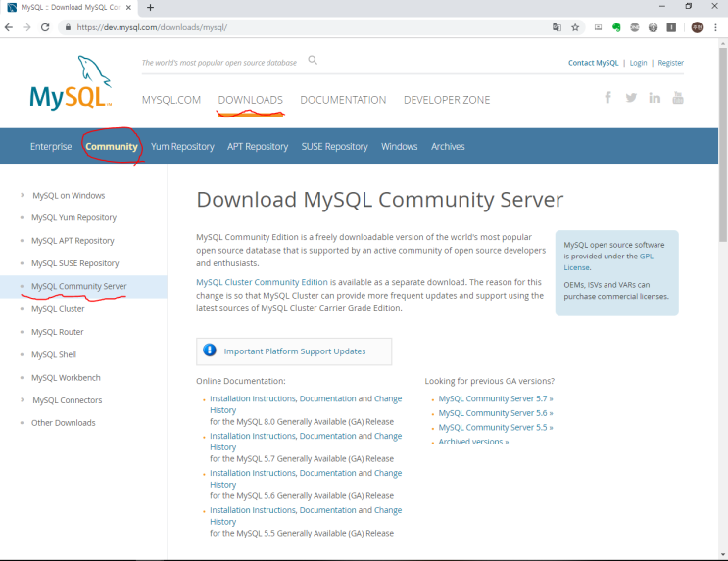Screen dimensions: 728x561
Task: Open MySQL YouTube channel icon
Action: click(678, 98)
